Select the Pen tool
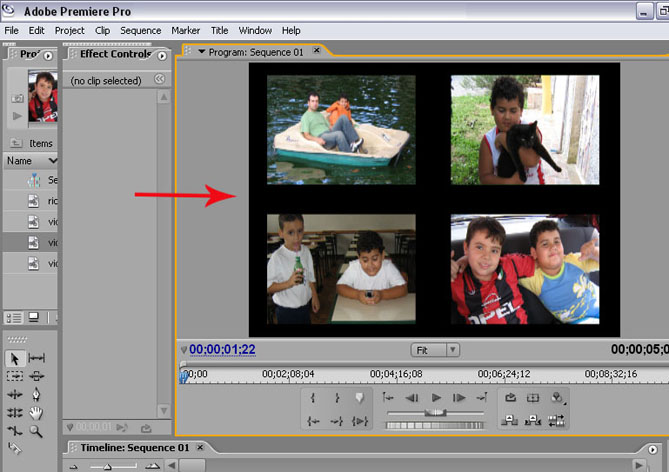The image size is (669, 472). point(37,394)
